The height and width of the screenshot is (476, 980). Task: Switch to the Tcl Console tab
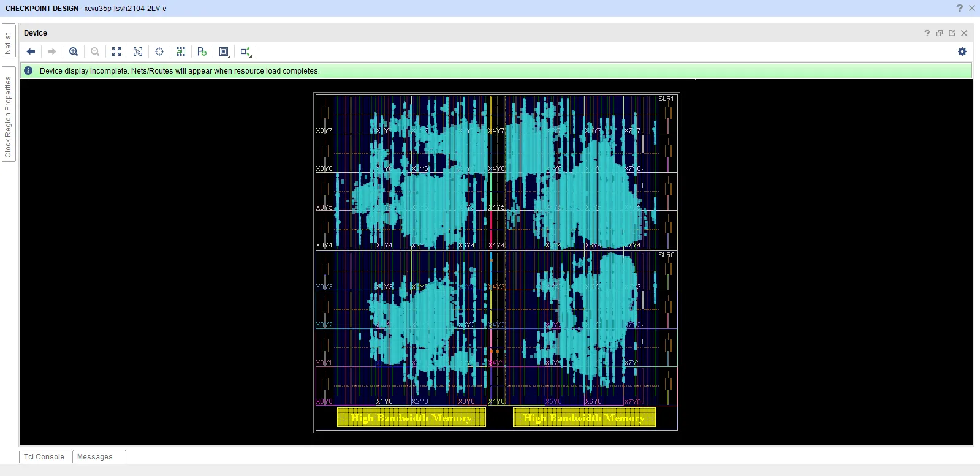pos(44,457)
